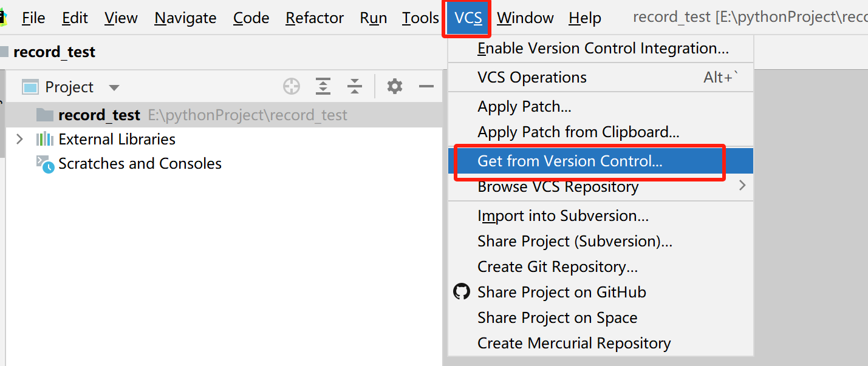This screenshot has width=868, height=366.
Task: Hide the Project panel with the minus icon
Action: 426,87
